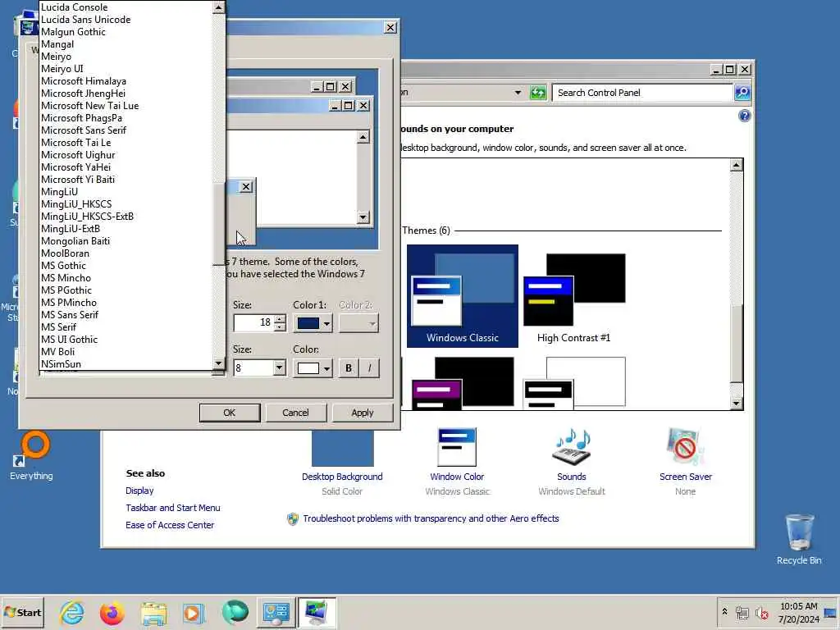840x630 pixels.
Task: Open Internet Explorer from taskbar
Action: 72,612
